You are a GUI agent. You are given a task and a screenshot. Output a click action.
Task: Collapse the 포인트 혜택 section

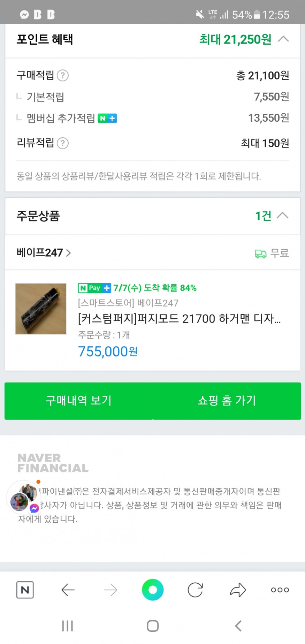tap(283, 39)
